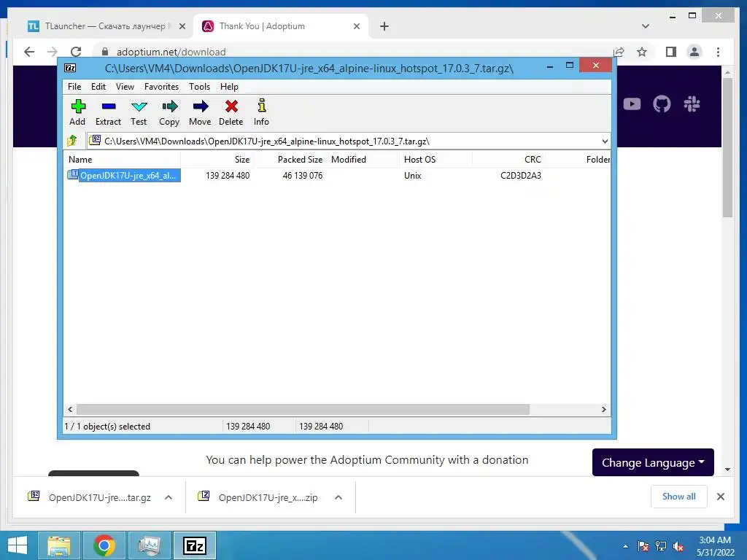Click volume icon in system tray
The width and height of the screenshot is (747, 560).
678,546
